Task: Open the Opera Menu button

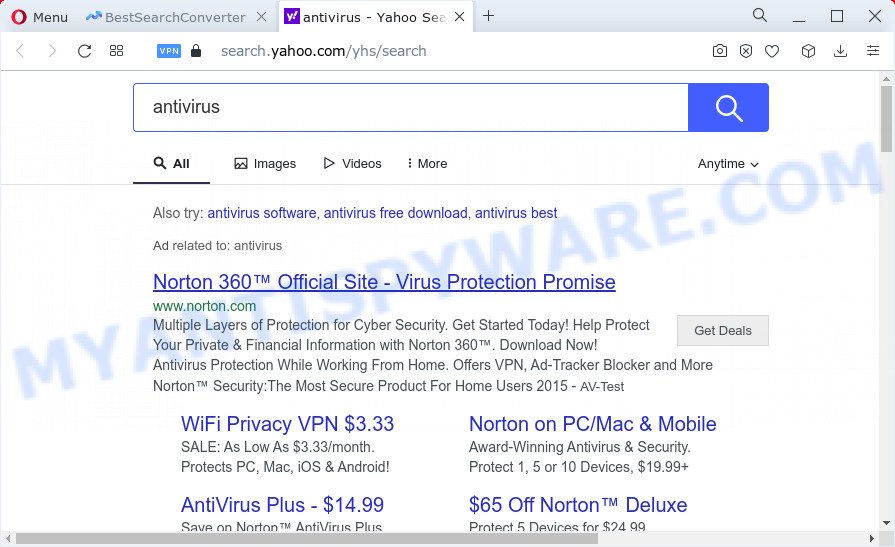Action: [x=39, y=17]
